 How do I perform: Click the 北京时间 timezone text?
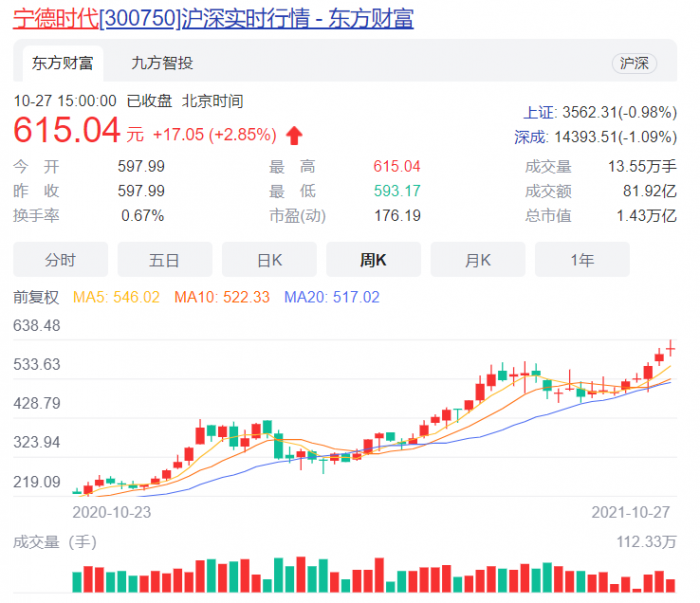212,101
